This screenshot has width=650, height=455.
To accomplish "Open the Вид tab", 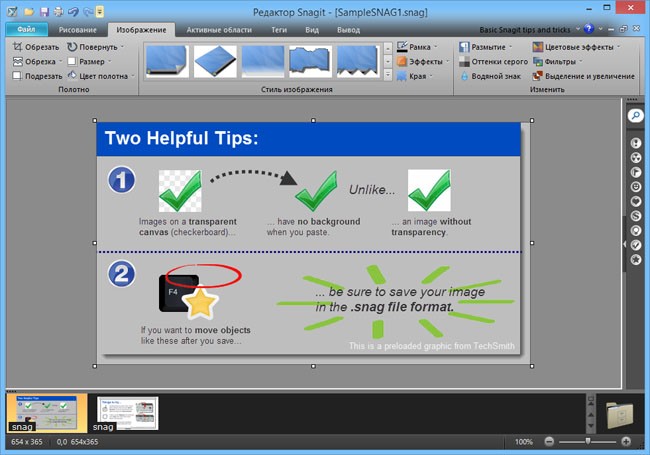I will [312, 30].
